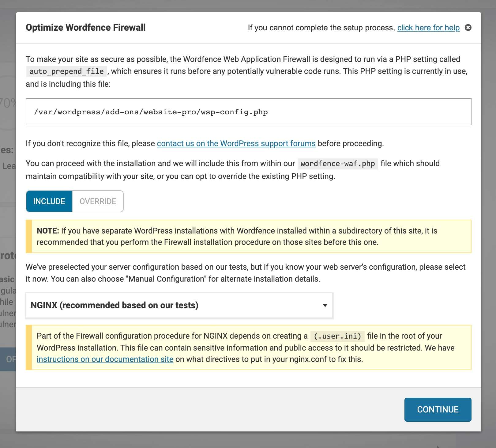The height and width of the screenshot is (448, 496).
Task: Click the wsp-config.php file path box
Action: 248,112
